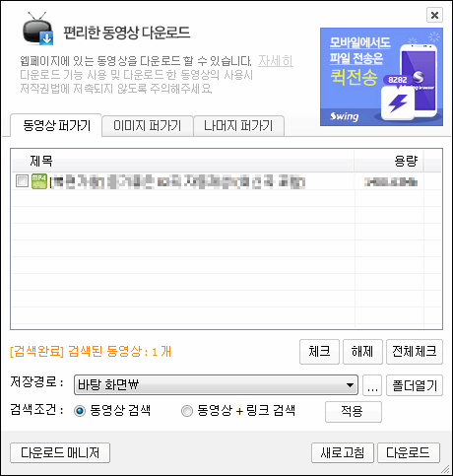Open the browse folder ellipsis button
This screenshot has height=476, width=453.
coord(372,385)
